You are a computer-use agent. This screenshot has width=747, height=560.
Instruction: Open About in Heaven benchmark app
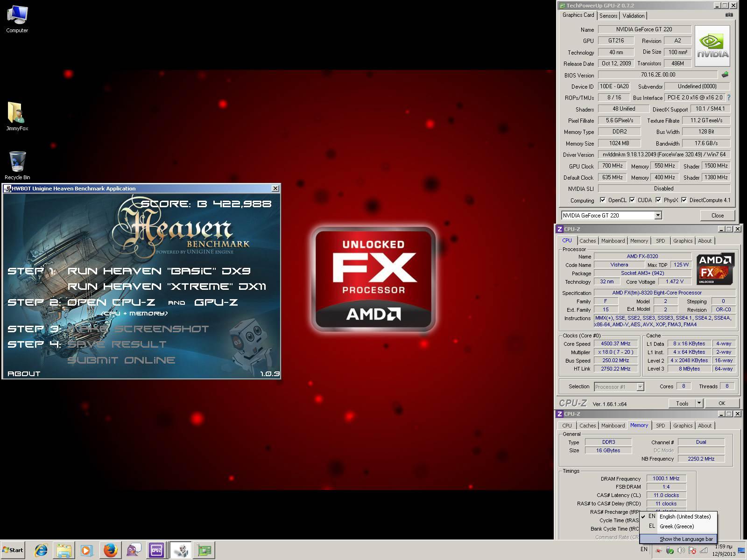pyautogui.click(x=24, y=374)
